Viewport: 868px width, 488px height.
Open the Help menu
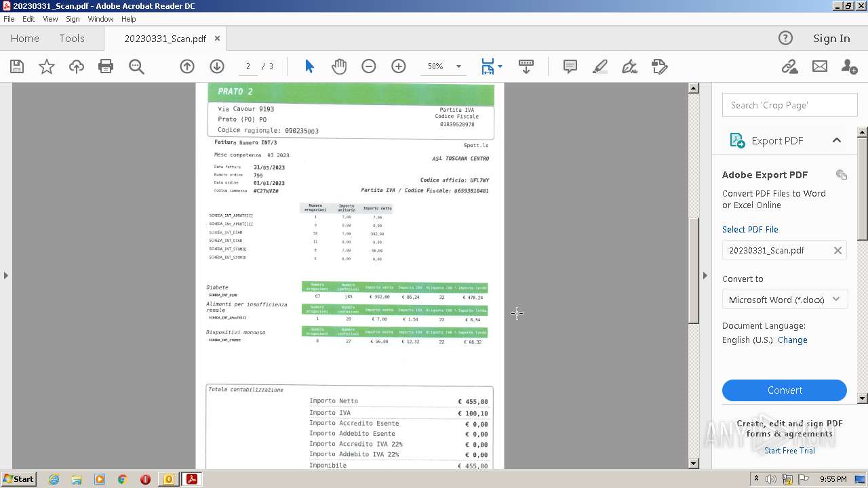(128, 19)
